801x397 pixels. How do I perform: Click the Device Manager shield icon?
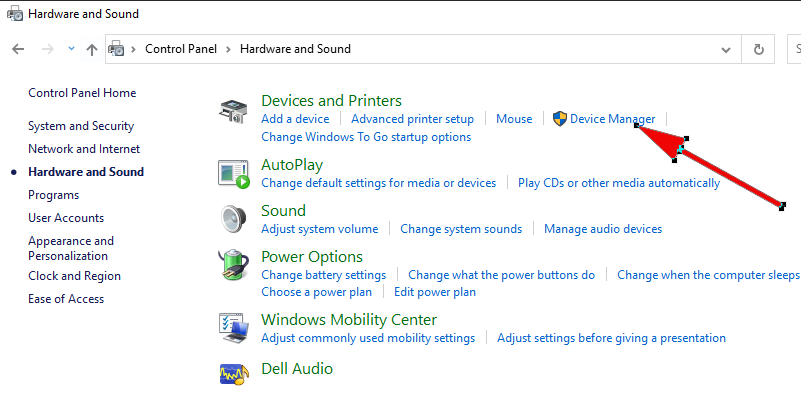click(560, 119)
